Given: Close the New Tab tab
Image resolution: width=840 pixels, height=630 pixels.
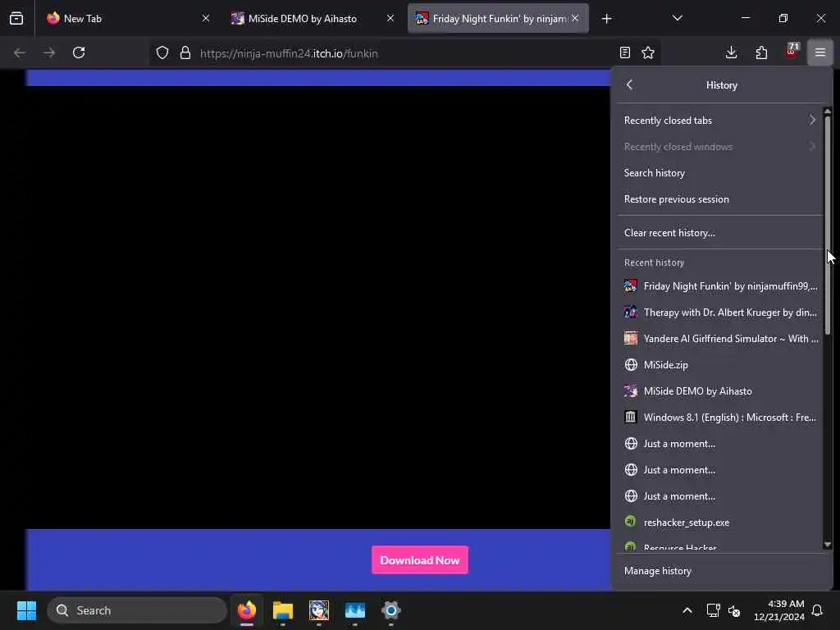Looking at the screenshot, I should (206, 18).
